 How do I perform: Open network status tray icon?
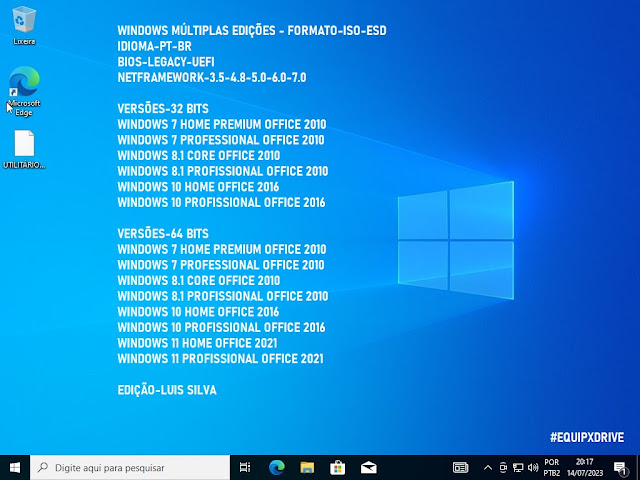pos(518,468)
